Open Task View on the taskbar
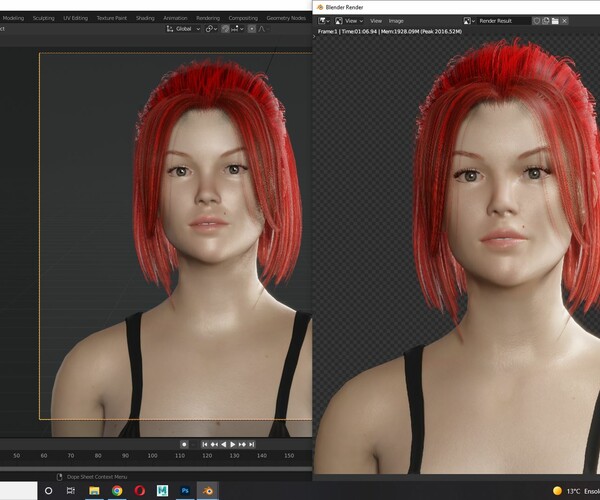The width and height of the screenshot is (600, 500). [x=71, y=490]
